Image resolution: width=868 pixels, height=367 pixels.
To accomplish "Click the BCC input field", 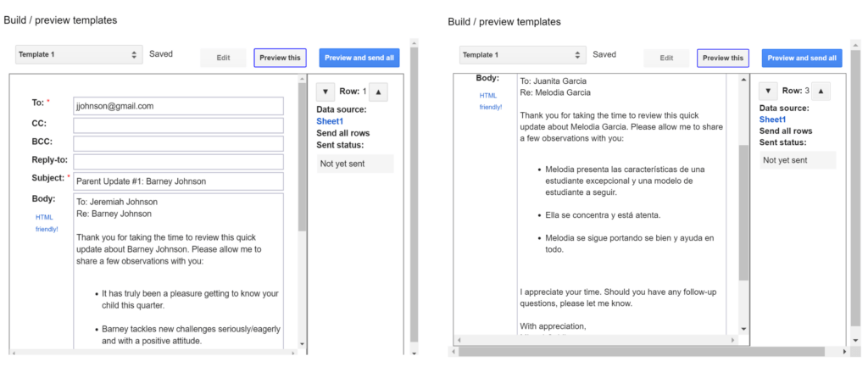I will click(x=178, y=143).
